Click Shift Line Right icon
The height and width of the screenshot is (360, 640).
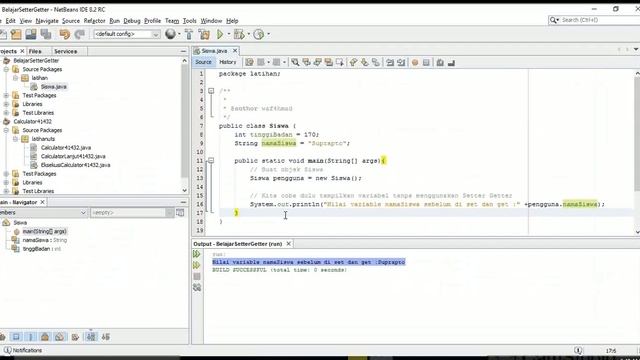point(401,62)
